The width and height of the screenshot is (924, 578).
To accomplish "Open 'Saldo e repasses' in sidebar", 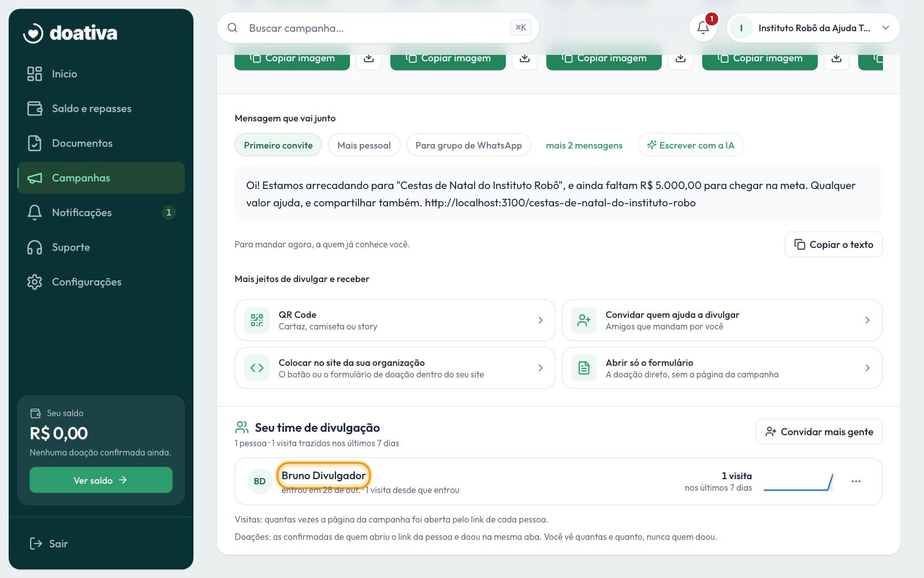I will coord(101,109).
